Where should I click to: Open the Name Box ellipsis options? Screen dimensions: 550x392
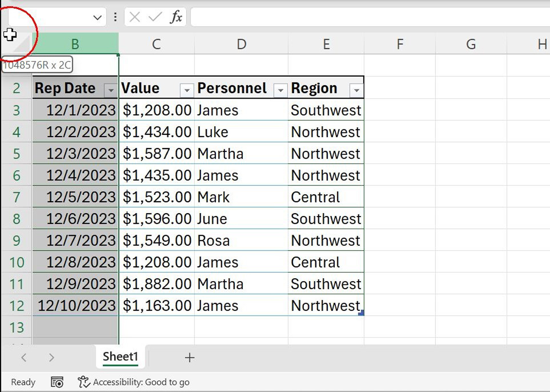[115, 17]
